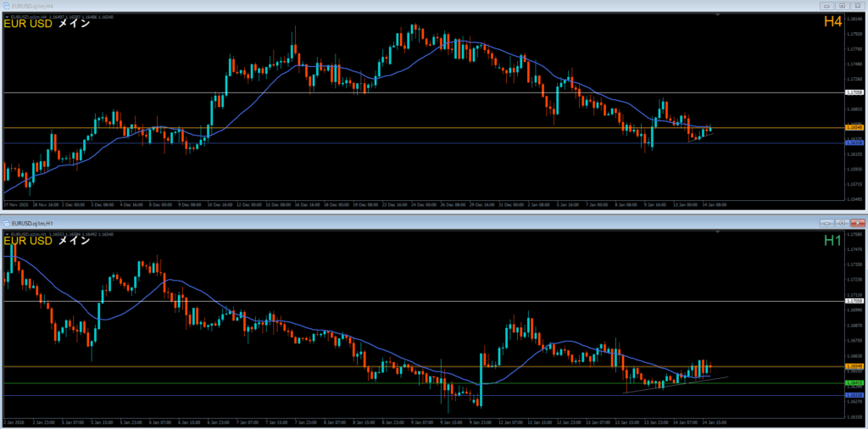Maximize the H4 chart window
868x429 pixels.
coord(842,5)
